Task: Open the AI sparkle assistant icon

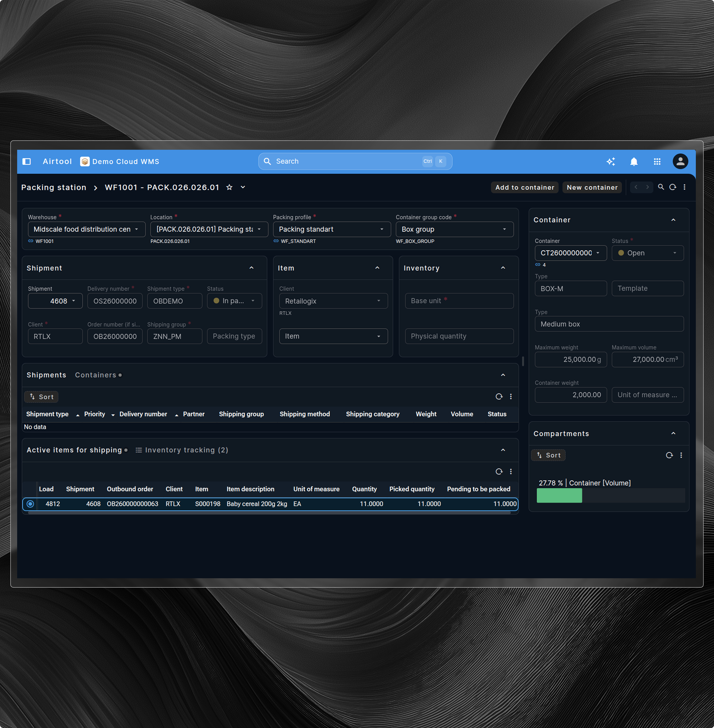Action: tap(611, 161)
